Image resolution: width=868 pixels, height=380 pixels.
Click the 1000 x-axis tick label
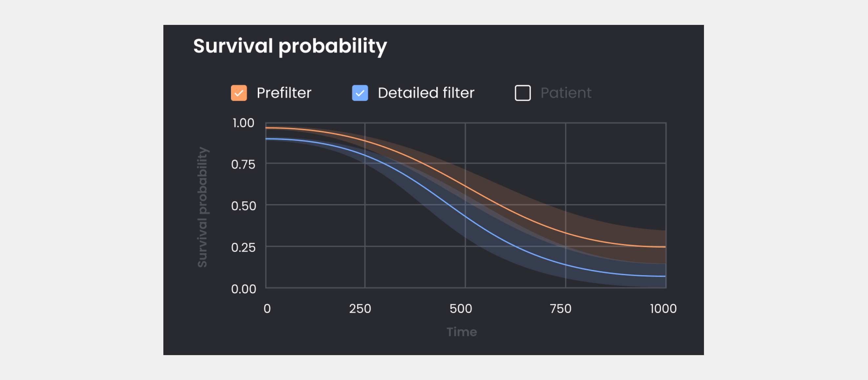point(663,308)
